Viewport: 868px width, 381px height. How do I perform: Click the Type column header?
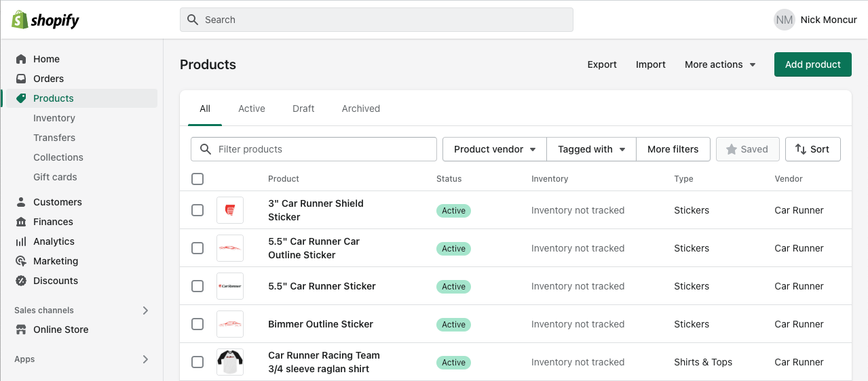pyautogui.click(x=683, y=179)
